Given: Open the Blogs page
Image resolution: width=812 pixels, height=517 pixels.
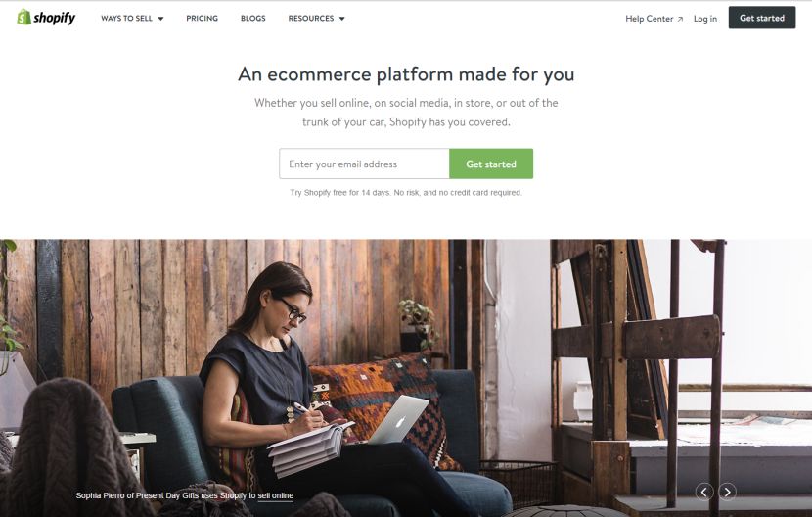Looking at the screenshot, I should point(252,19).
